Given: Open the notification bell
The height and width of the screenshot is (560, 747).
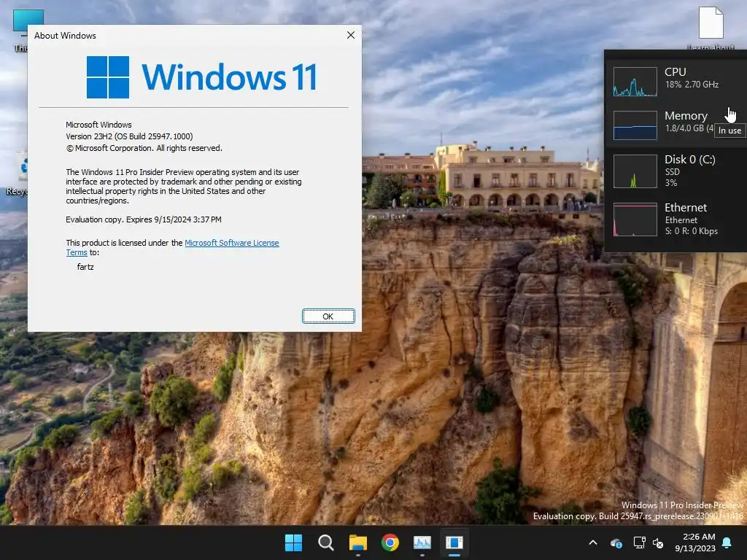Looking at the screenshot, I should pyautogui.click(x=727, y=542).
